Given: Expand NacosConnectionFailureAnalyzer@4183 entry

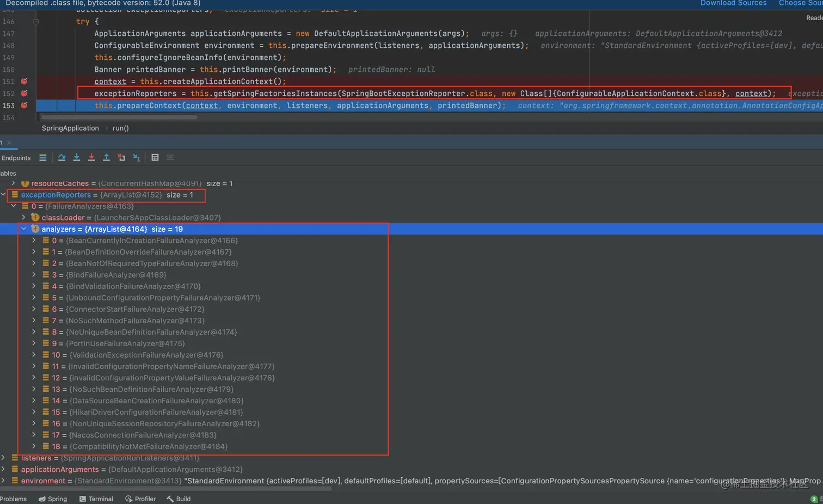Looking at the screenshot, I should click(34, 434).
